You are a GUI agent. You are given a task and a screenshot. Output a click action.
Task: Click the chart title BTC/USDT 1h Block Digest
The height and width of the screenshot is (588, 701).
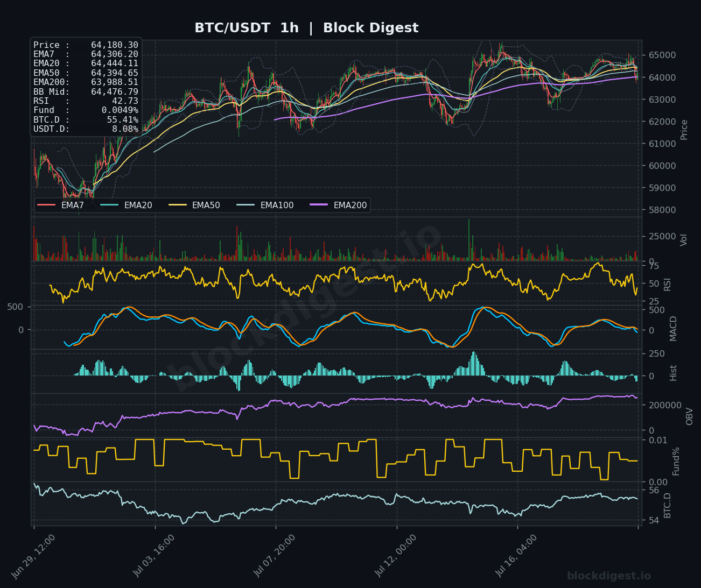click(306, 28)
